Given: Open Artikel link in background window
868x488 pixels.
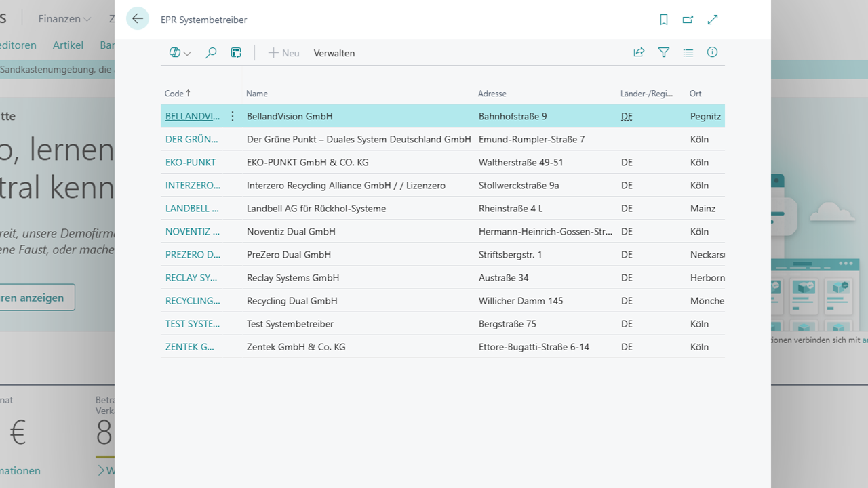Looking at the screenshot, I should click(x=68, y=45).
